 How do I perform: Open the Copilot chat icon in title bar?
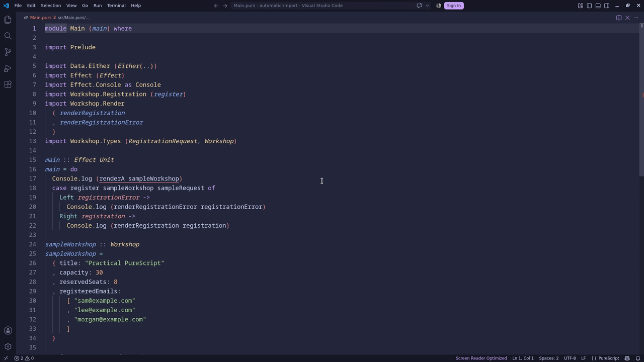[419, 6]
